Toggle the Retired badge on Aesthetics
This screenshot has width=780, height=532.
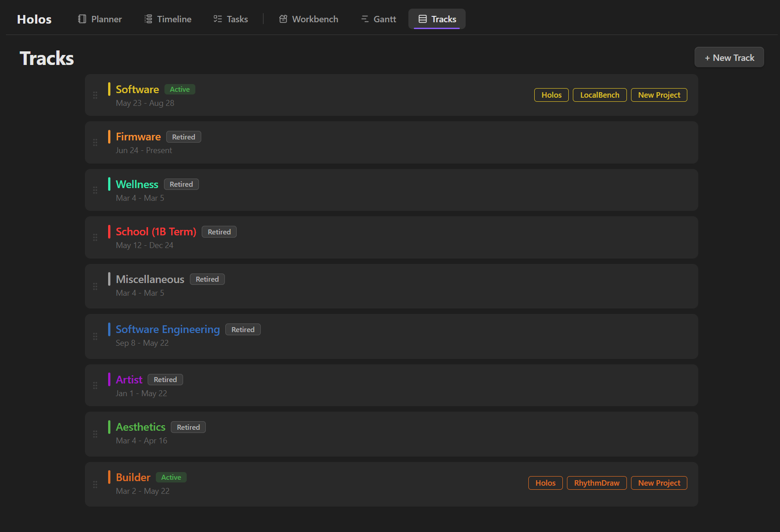click(189, 427)
